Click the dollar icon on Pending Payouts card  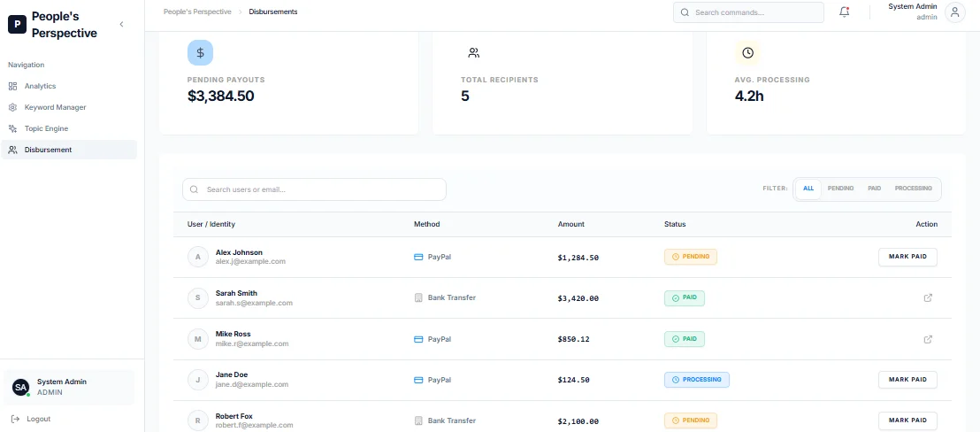coord(200,52)
